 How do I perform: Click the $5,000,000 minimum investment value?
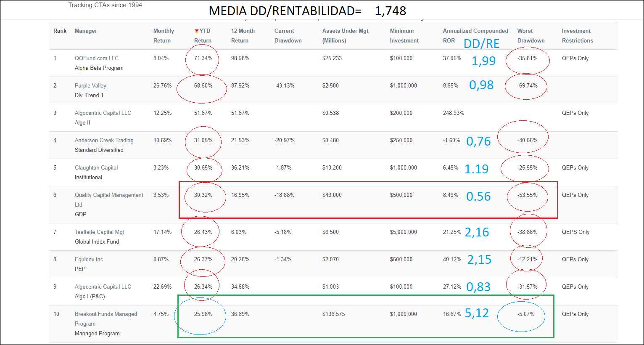(404, 232)
